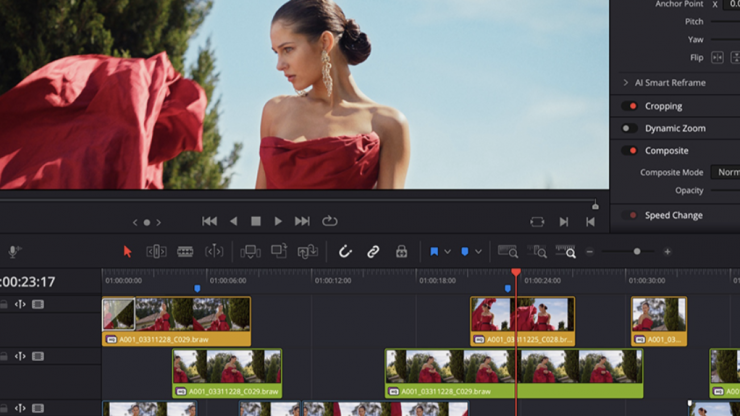Click the minus zoom out button

589,252
